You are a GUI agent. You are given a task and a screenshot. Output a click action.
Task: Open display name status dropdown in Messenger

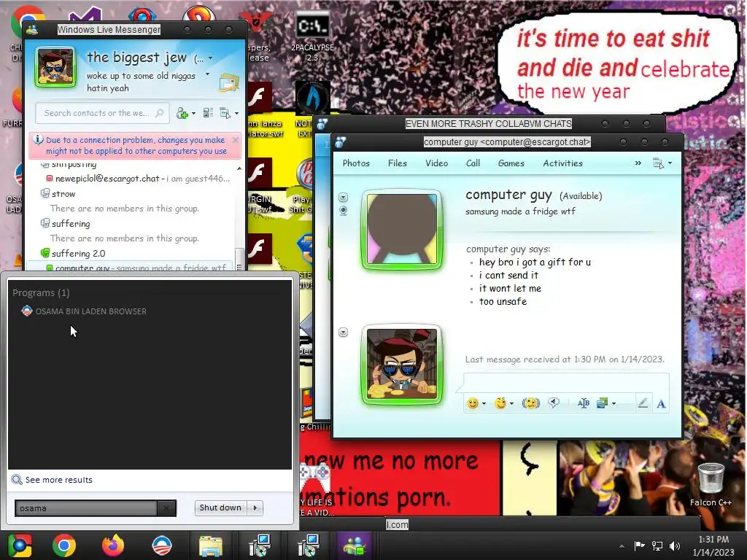[x=211, y=58]
